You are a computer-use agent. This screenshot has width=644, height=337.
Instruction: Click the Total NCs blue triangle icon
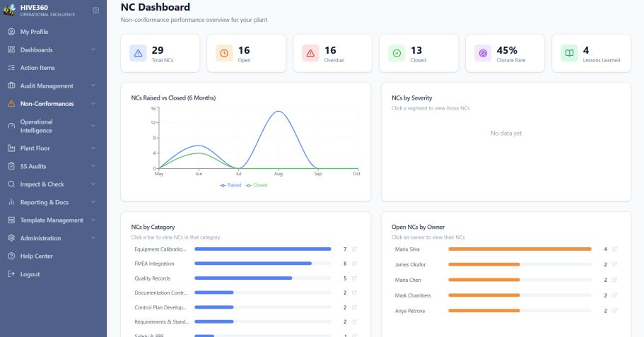click(138, 54)
